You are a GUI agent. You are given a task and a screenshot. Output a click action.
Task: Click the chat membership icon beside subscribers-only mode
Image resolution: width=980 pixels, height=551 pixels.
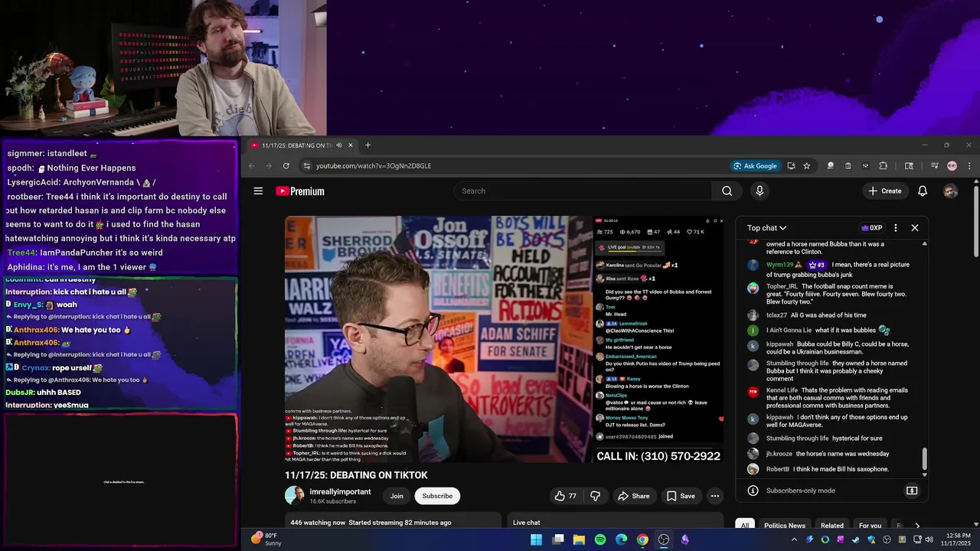click(912, 491)
